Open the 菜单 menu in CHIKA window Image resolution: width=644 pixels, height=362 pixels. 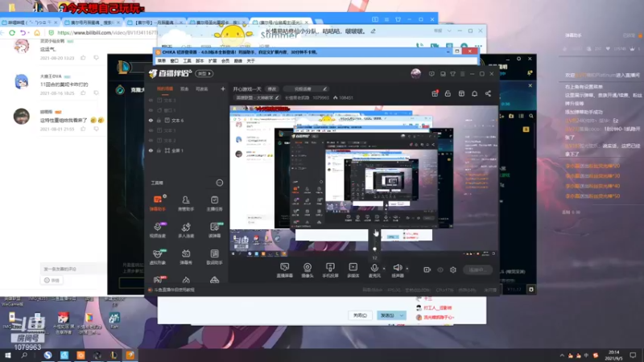[162, 61]
